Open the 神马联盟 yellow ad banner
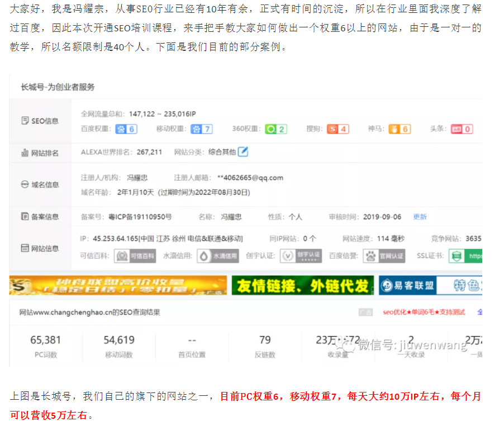The image size is (504, 421). [118, 285]
